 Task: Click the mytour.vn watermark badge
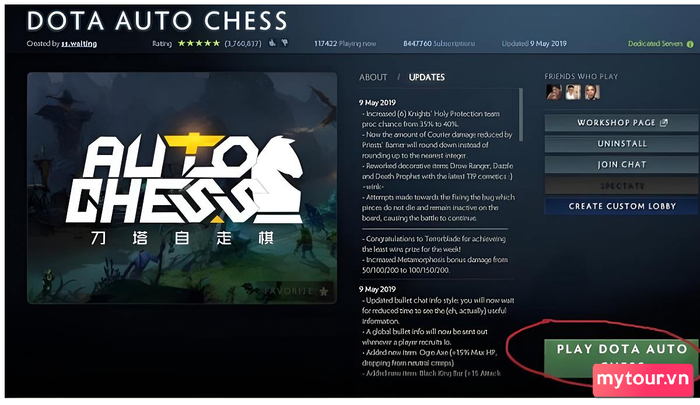pyautogui.click(x=643, y=380)
